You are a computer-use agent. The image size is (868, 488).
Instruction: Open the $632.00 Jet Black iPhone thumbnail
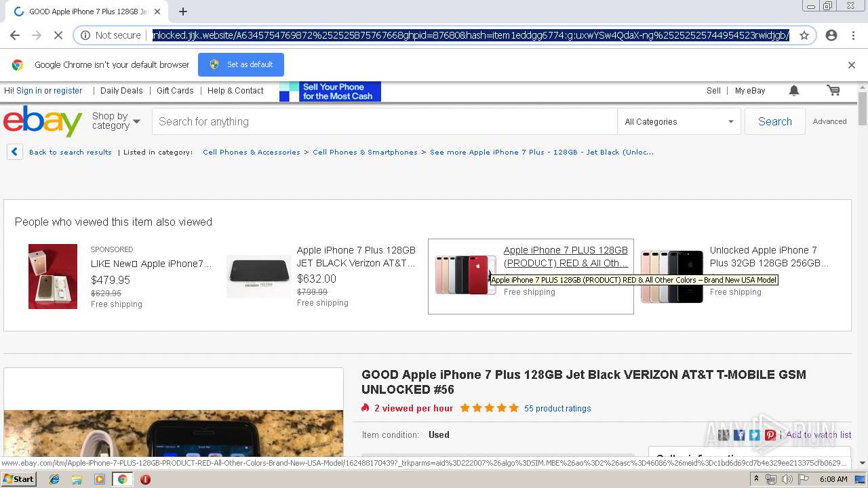pos(259,277)
